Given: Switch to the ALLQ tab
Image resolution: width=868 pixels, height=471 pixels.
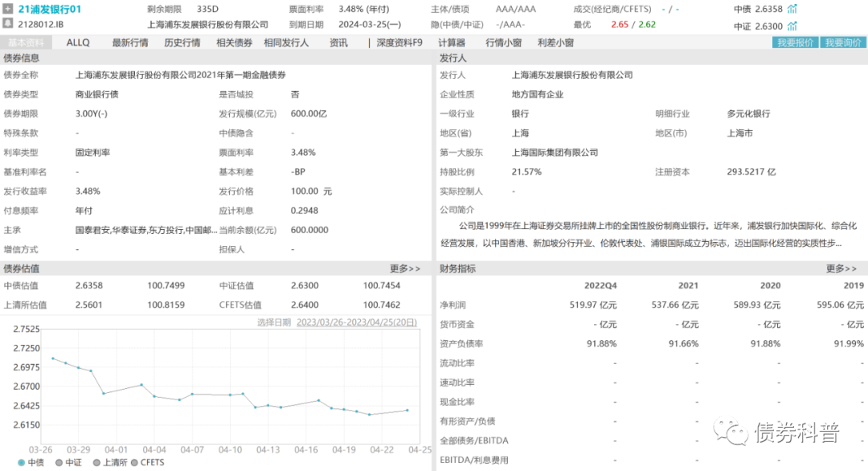Looking at the screenshot, I should tap(78, 43).
